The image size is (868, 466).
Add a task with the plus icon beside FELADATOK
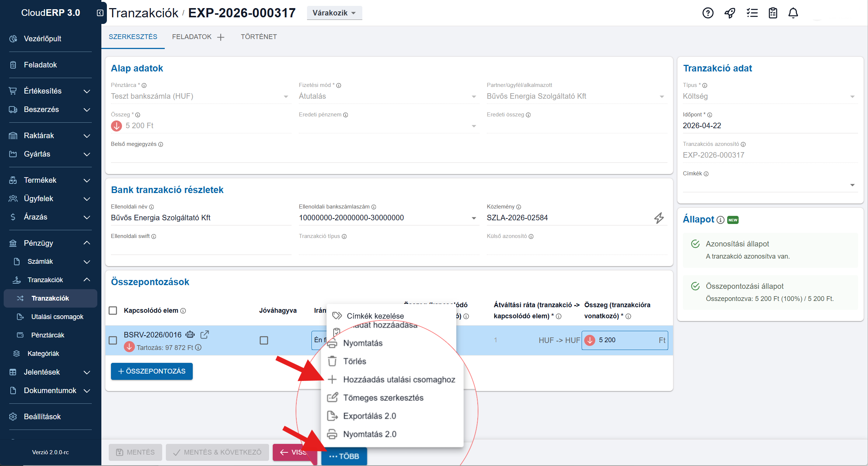tap(221, 37)
